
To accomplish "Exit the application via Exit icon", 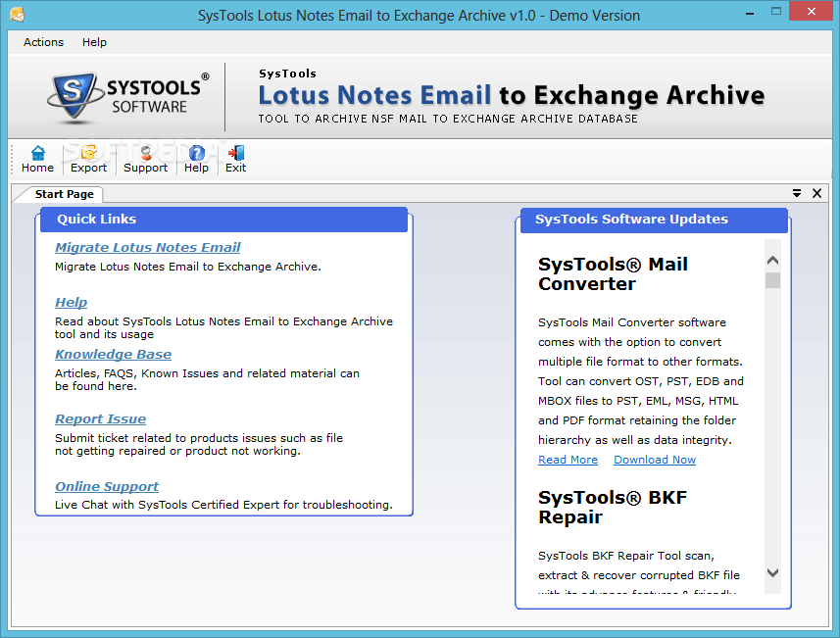I will point(235,159).
